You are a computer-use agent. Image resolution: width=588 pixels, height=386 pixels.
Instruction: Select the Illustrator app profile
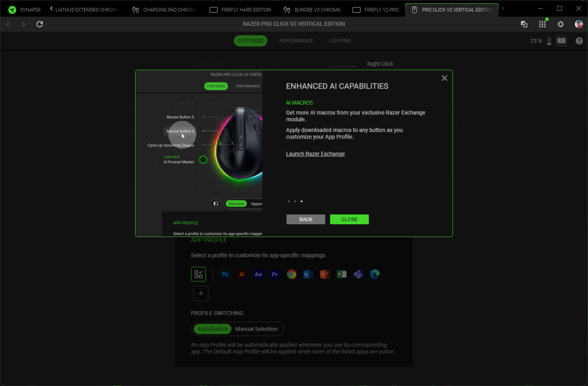[242, 274]
